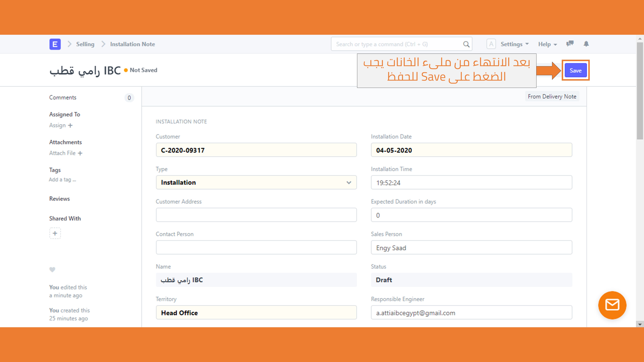Click the Sales Person field Engy Saad
Viewport: 644px width, 362px height.
(x=472, y=247)
